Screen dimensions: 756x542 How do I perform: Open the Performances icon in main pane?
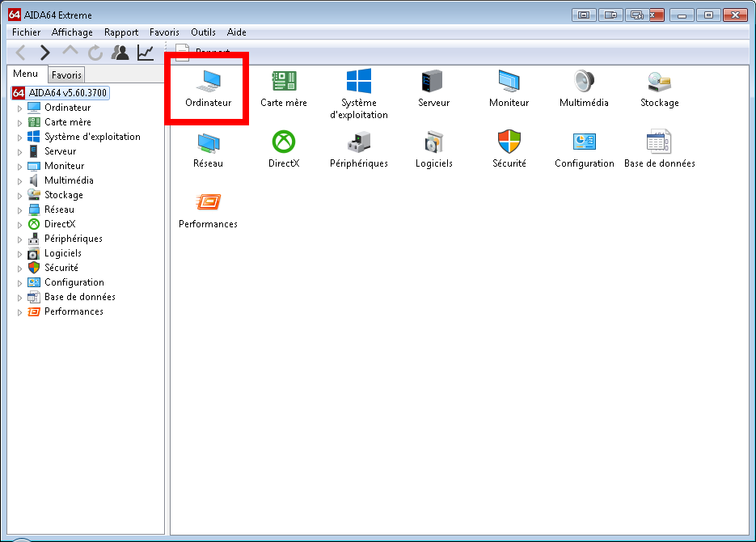pos(209,202)
